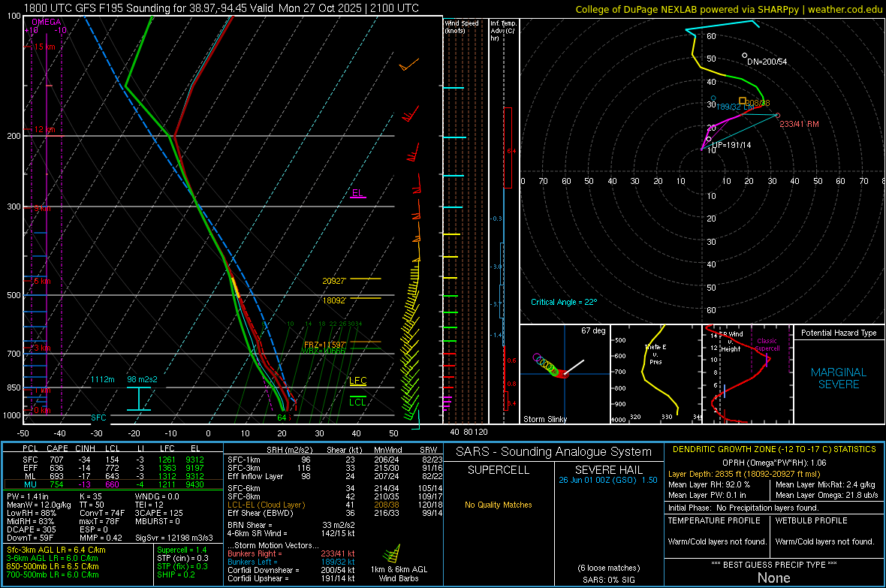Click the Dendritic Growth Zone statistics header

[773, 449]
